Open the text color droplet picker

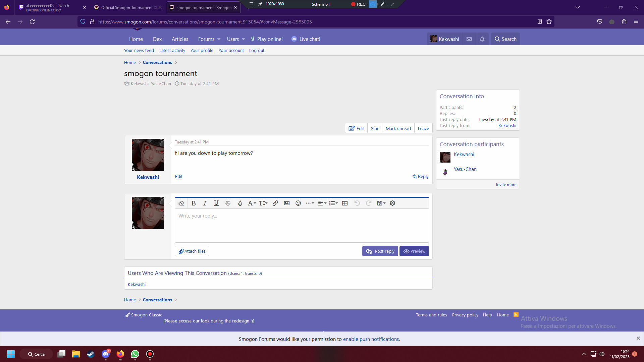(x=240, y=203)
